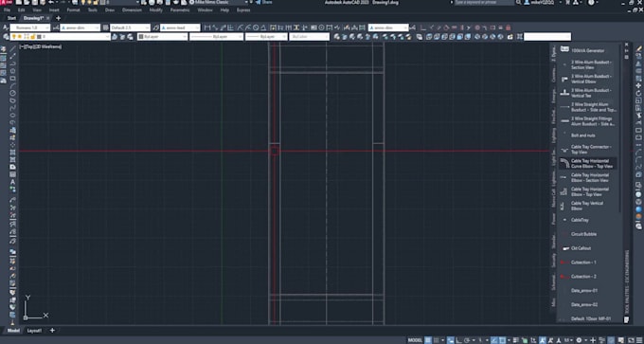Click the Multileader Style icon before anno-lead
This screenshot has width=644, height=344.
pos(155,27)
